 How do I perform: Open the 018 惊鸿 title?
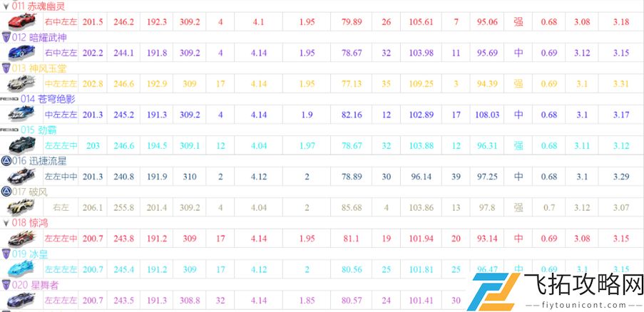tap(29, 223)
